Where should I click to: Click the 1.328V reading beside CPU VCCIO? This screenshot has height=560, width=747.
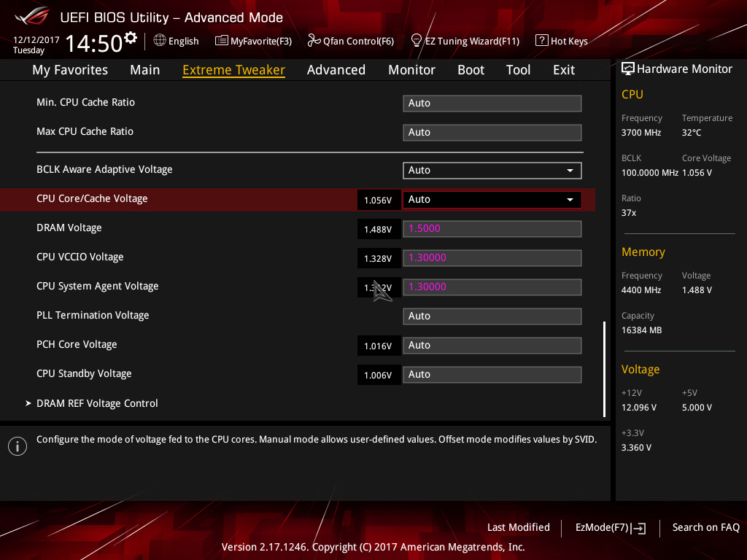tap(379, 259)
